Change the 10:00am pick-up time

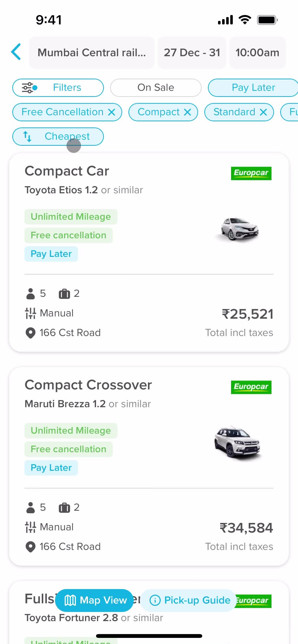(257, 53)
